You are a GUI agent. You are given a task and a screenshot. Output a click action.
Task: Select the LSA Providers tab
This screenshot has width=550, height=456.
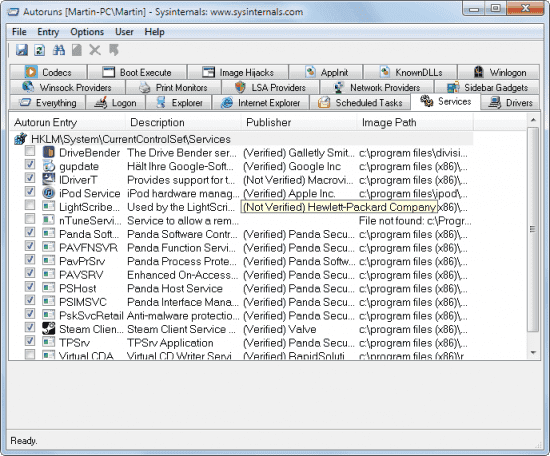click(270, 87)
